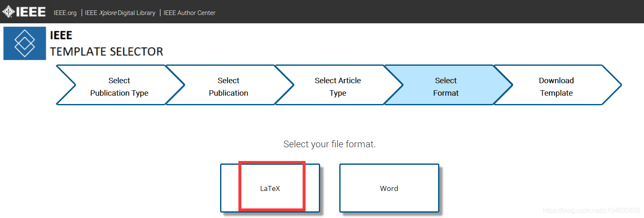Screen dimensions: 644x218
Task: Choose the LaTeX file format
Action: [x=270, y=188]
